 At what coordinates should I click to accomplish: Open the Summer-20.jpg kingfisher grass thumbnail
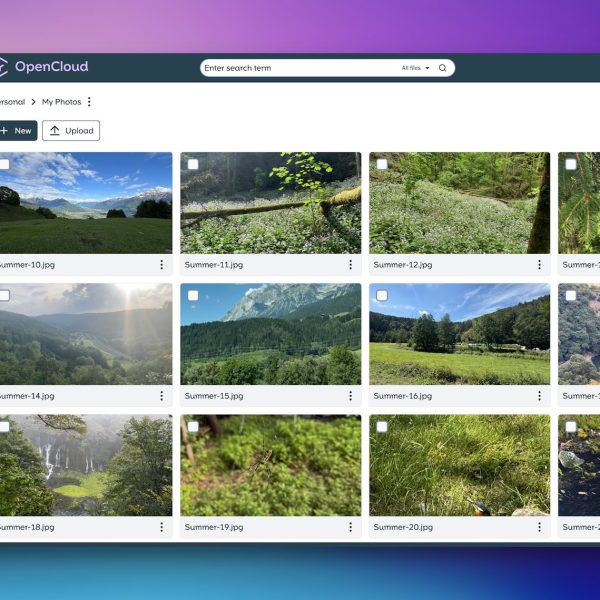click(x=460, y=465)
